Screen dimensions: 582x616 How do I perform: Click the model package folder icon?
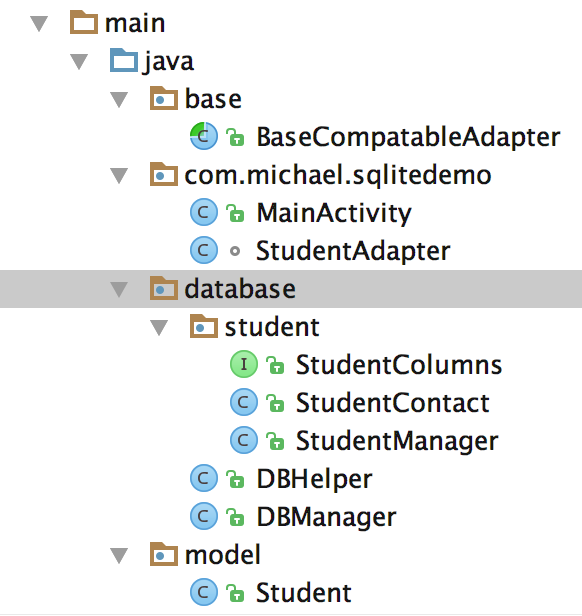[x=163, y=554]
